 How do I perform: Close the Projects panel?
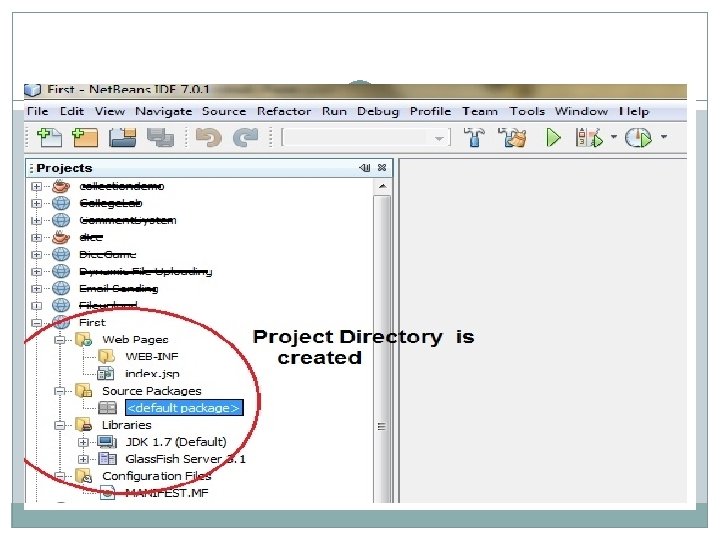pos(382,168)
